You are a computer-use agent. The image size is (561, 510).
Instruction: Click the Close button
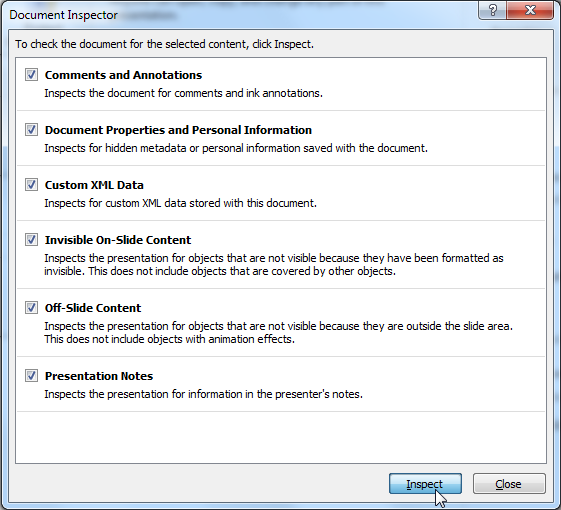(509, 484)
